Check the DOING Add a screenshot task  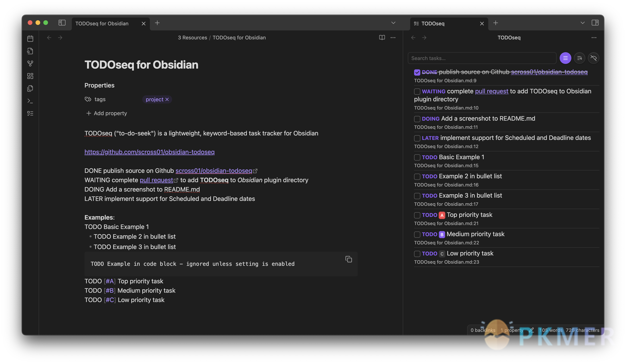[417, 119]
